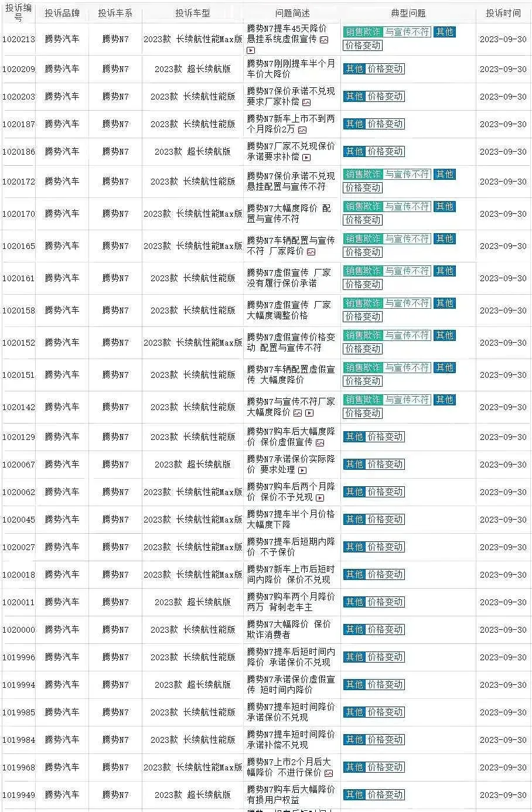532x812 pixels.
Task: Play the video icon in complaint 1020186
Action: point(306,158)
